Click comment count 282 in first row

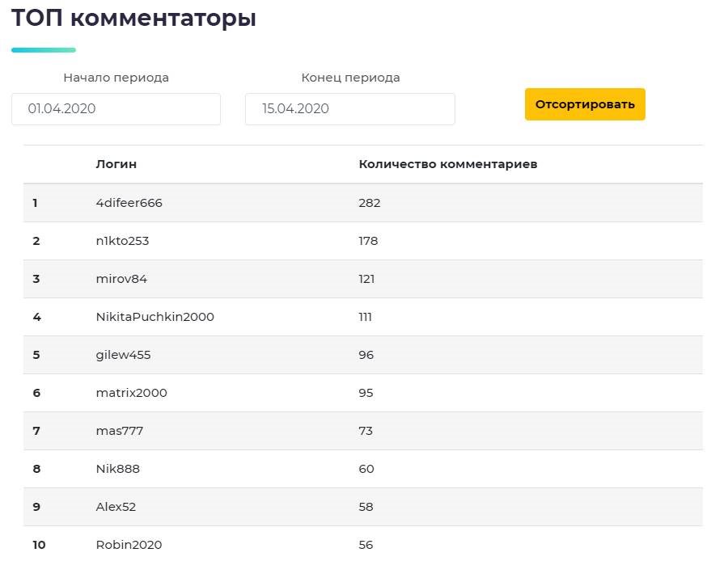370,203
